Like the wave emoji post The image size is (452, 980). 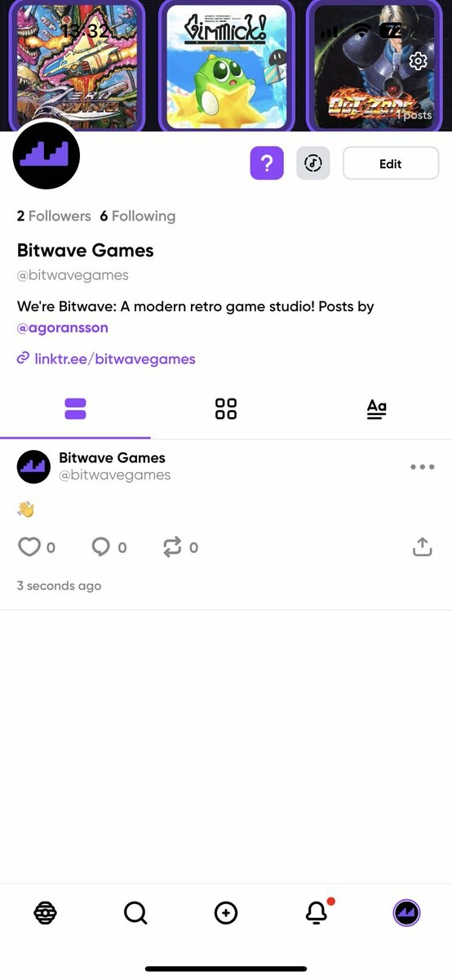click(x=29, y=547)
